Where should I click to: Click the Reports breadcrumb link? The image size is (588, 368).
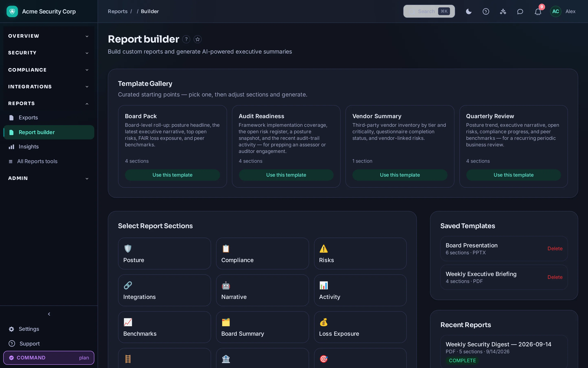[118, 11]
